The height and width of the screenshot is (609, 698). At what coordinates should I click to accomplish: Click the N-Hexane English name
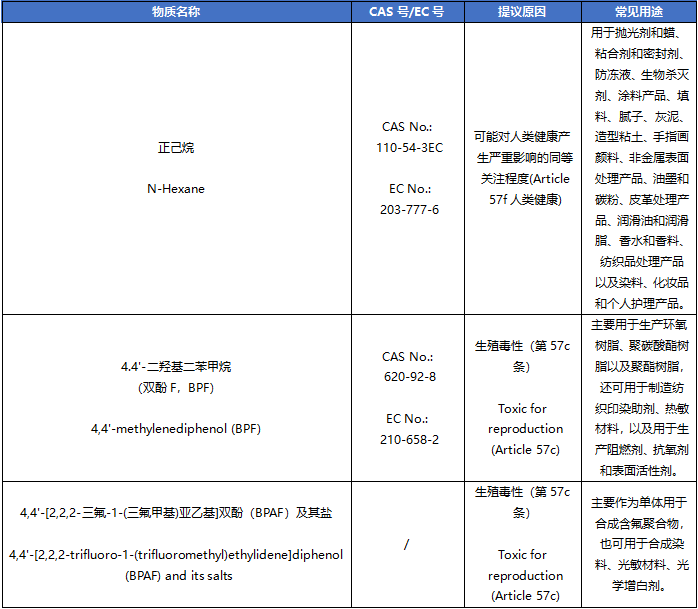tap(175, 189)
